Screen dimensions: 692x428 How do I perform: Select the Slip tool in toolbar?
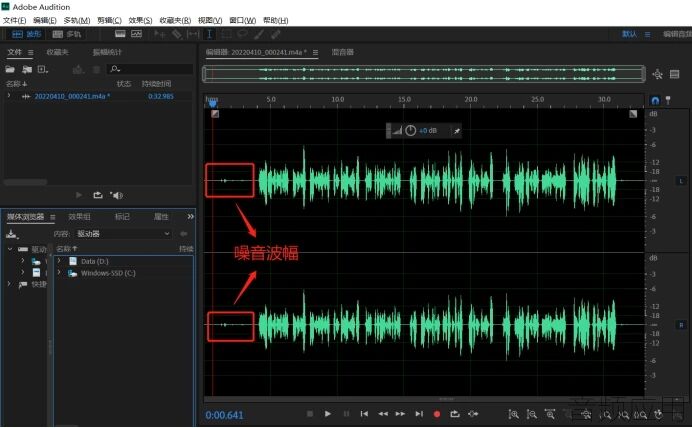coord(193,34)
